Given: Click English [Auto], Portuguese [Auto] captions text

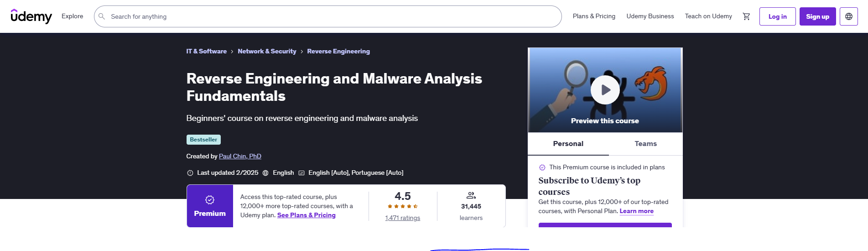Looking at the screenshot, I should click(x=356, y=173).
